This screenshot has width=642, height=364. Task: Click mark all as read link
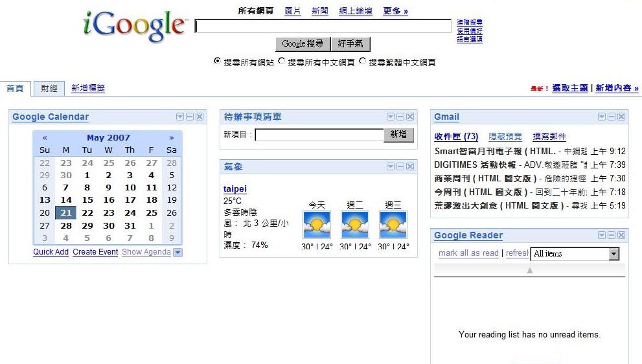[468, 253]
